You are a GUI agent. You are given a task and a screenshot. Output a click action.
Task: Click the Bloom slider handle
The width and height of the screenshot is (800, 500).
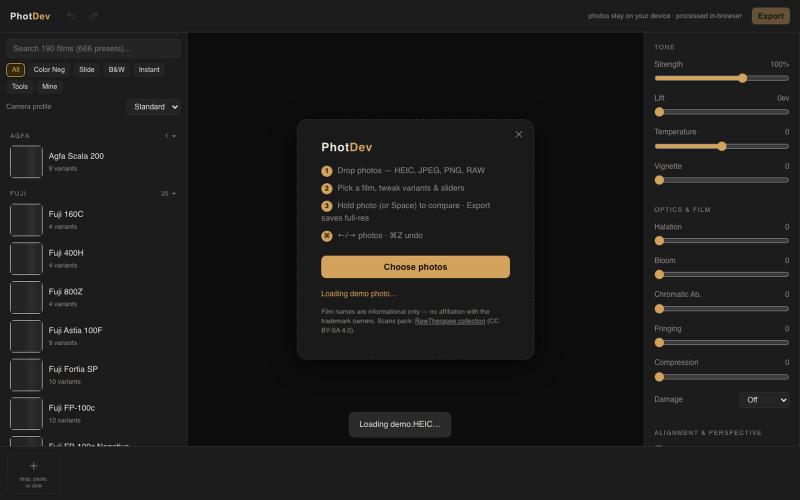pos(659,274)
